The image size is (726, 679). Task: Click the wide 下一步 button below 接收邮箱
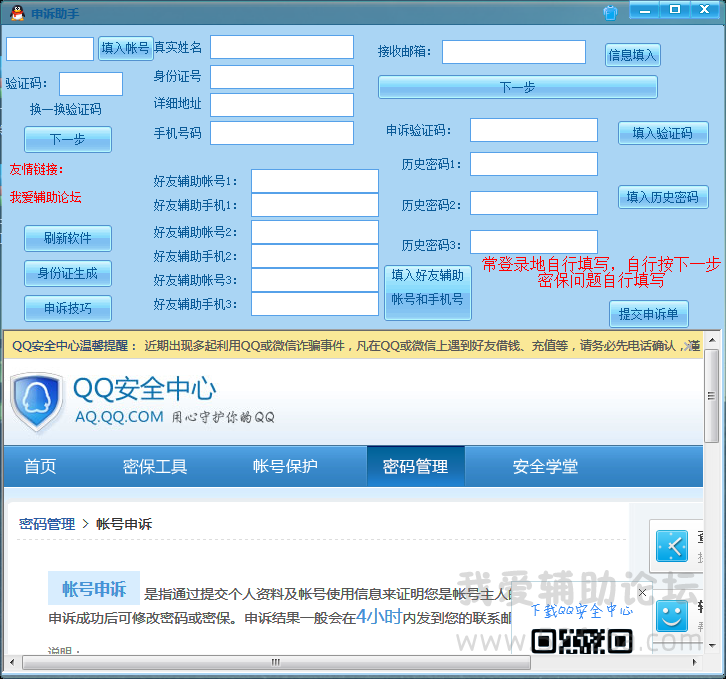[x=518, y=87]
